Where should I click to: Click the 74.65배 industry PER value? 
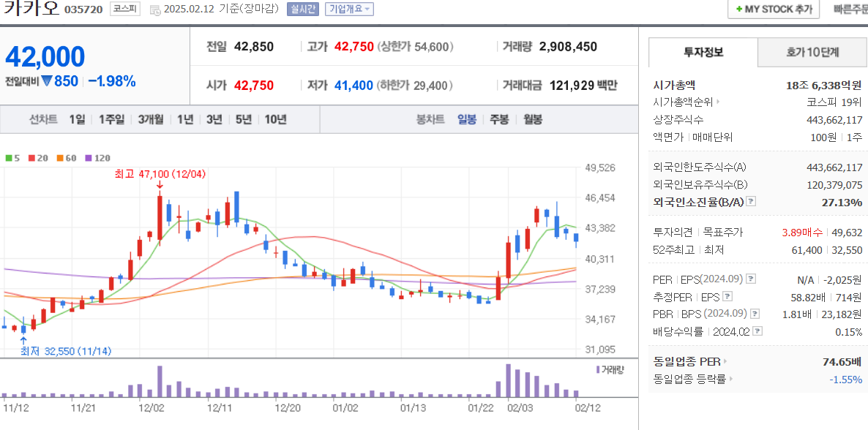(x=842, y=362)
